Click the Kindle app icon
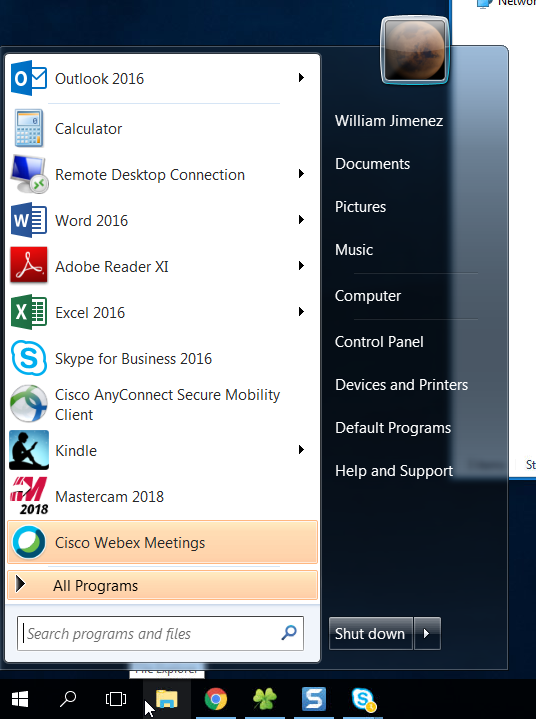 pos(29,450)
